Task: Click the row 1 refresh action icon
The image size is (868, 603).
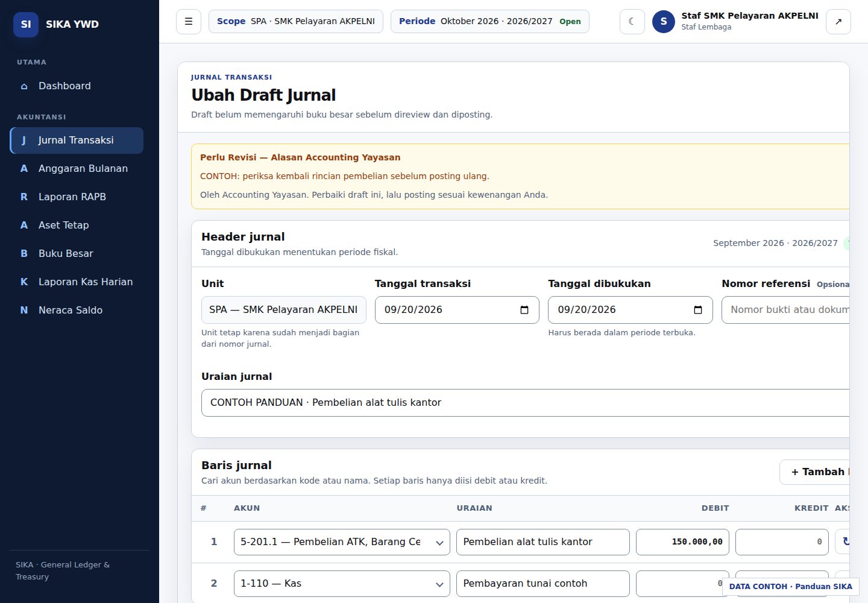Action: pos(843,542)
